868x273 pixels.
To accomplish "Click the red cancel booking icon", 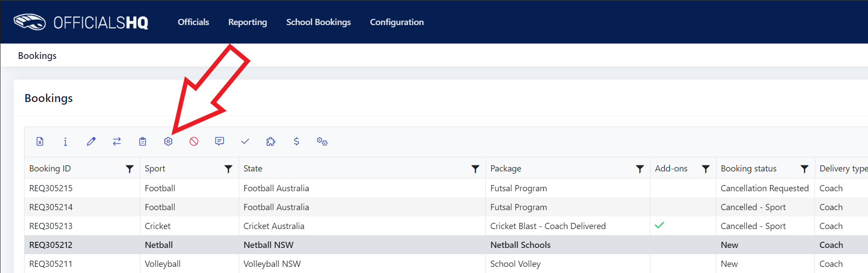I will tap(194, 142).
